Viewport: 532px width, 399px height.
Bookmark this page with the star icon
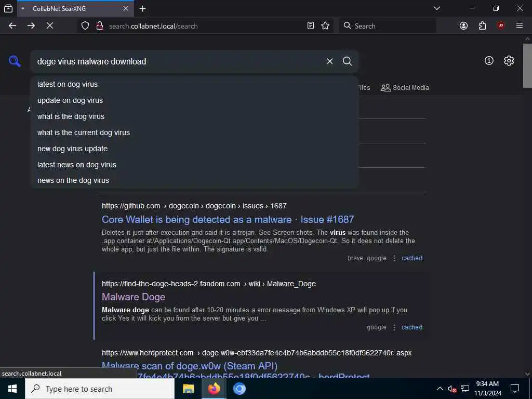coord(325,25)
